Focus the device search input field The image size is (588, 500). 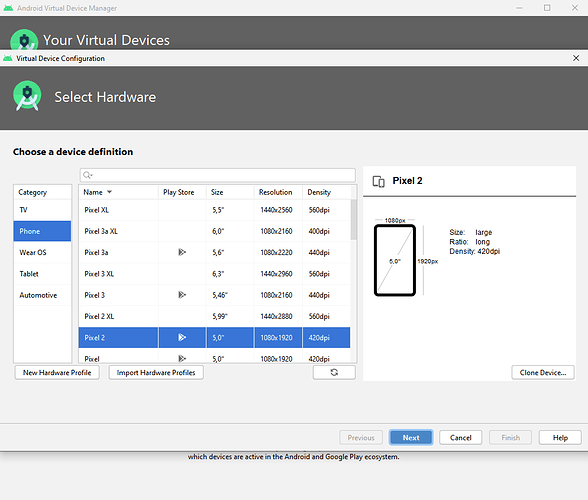point(218,175)
